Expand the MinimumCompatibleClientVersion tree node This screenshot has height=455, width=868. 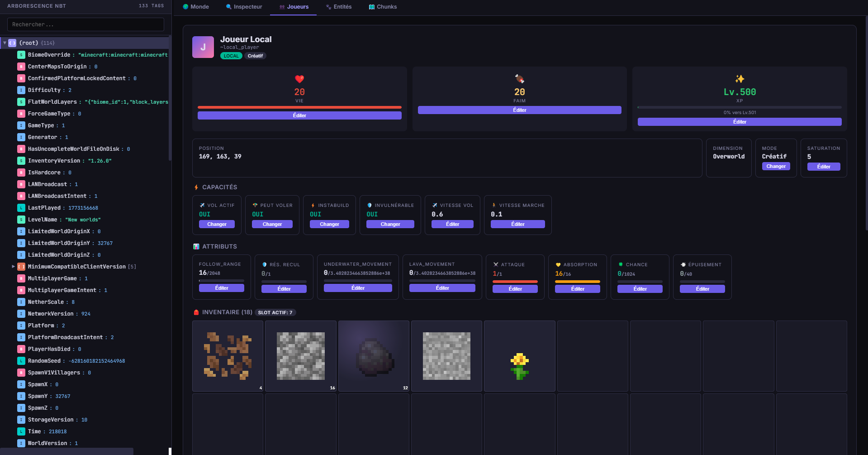click(x=13, y=267)
